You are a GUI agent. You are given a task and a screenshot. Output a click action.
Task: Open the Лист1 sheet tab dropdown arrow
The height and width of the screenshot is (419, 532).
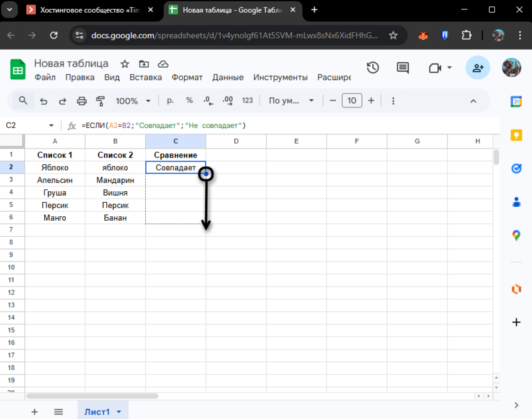pos(119,412)
